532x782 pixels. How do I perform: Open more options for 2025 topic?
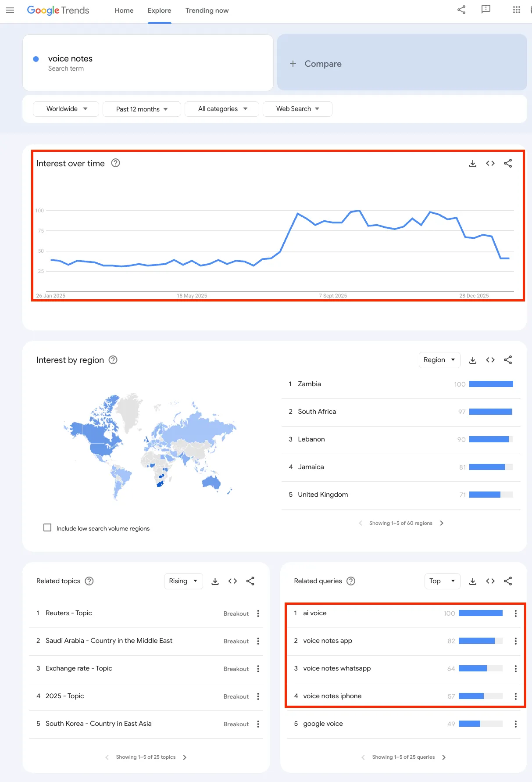258,696
